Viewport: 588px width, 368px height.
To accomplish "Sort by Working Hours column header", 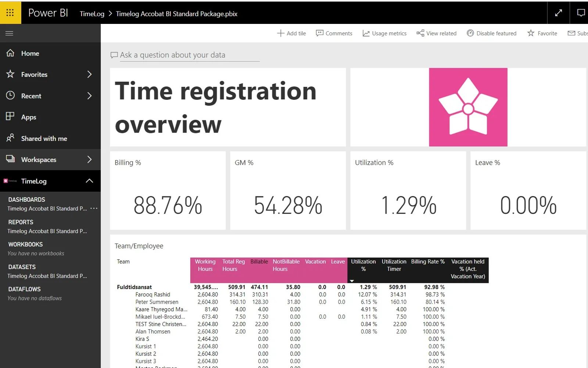I will (205, 265).
